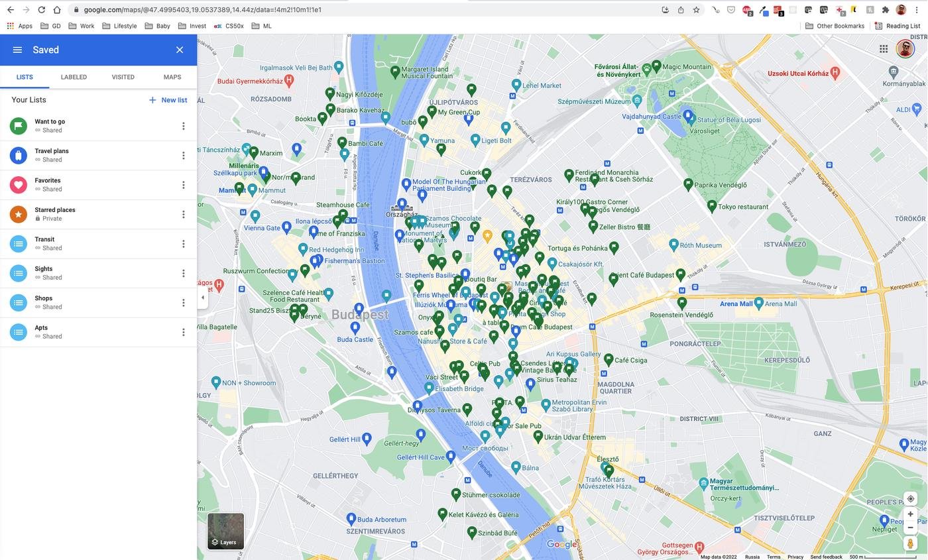This screenshot has width=928, height=560.
Task: Create a New list
Action: click(168, 100)
